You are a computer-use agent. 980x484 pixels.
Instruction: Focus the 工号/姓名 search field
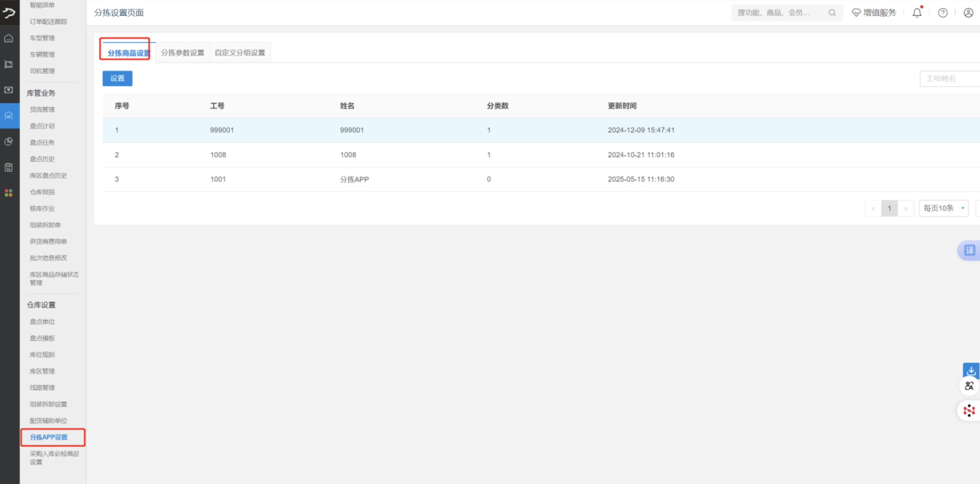click(950, 79)
